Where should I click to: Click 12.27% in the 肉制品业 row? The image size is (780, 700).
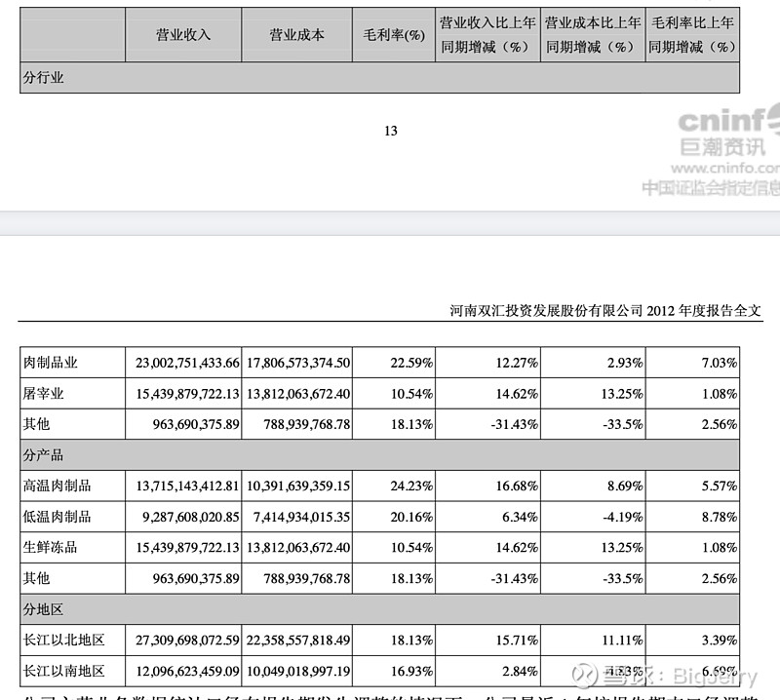coord(517,363)
